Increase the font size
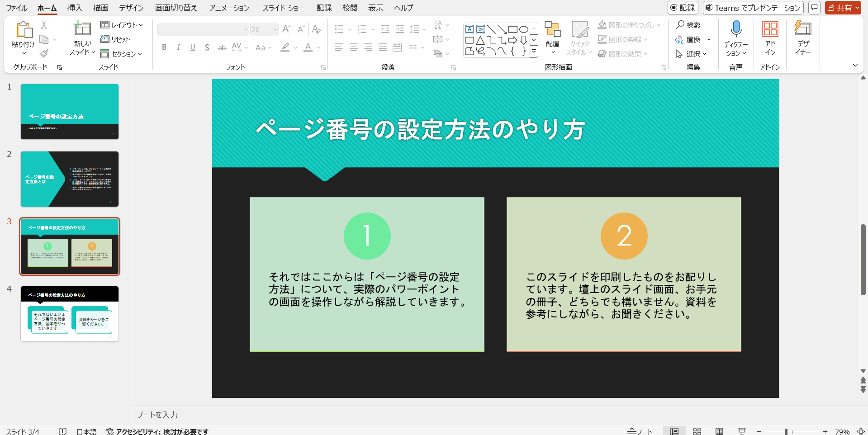The width and height of the screenshot is (868, 435). pos(286,29)
